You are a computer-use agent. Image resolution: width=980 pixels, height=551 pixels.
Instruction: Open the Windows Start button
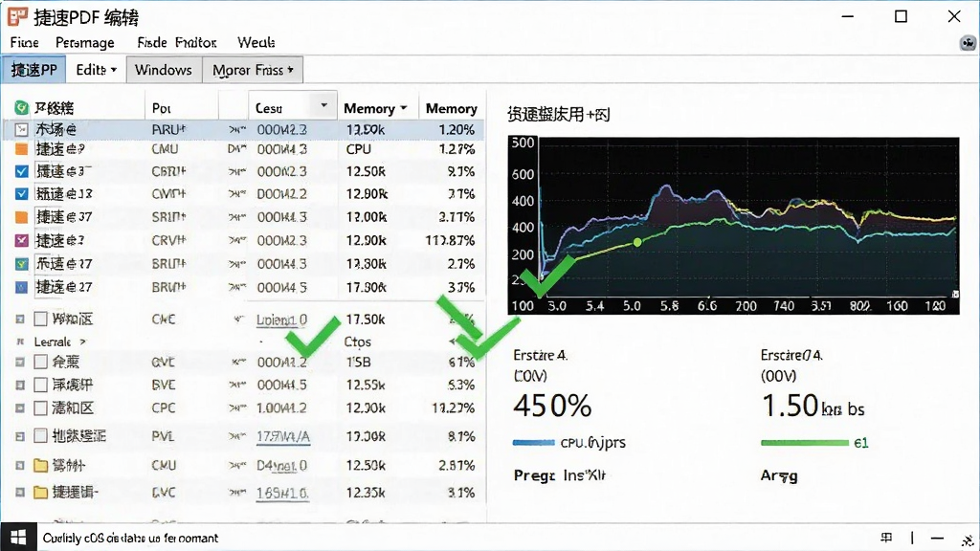coord(18,538)
